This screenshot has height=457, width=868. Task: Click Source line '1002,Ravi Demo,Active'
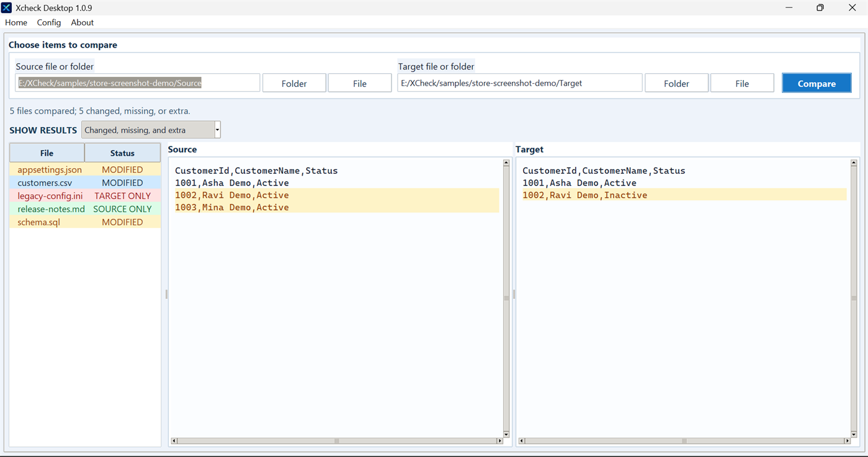point(232,195)
